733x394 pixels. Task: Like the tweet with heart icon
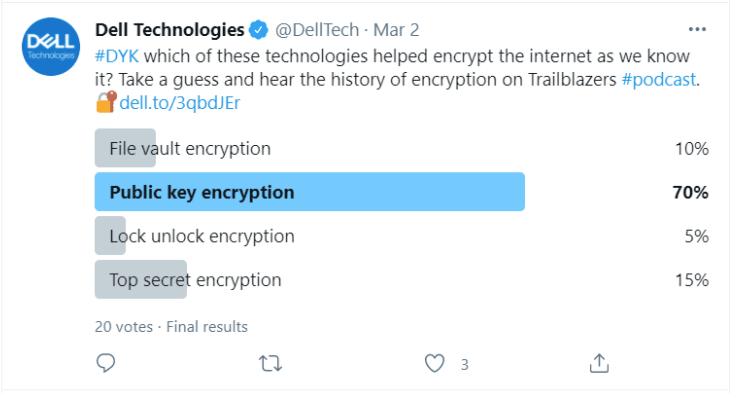coord(434,363)
